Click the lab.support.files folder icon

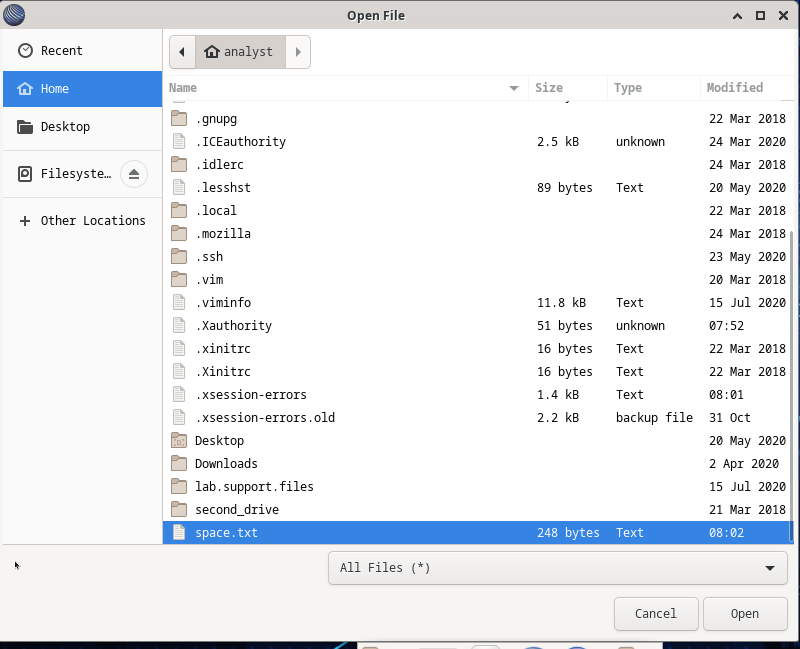tap(179, 486)
